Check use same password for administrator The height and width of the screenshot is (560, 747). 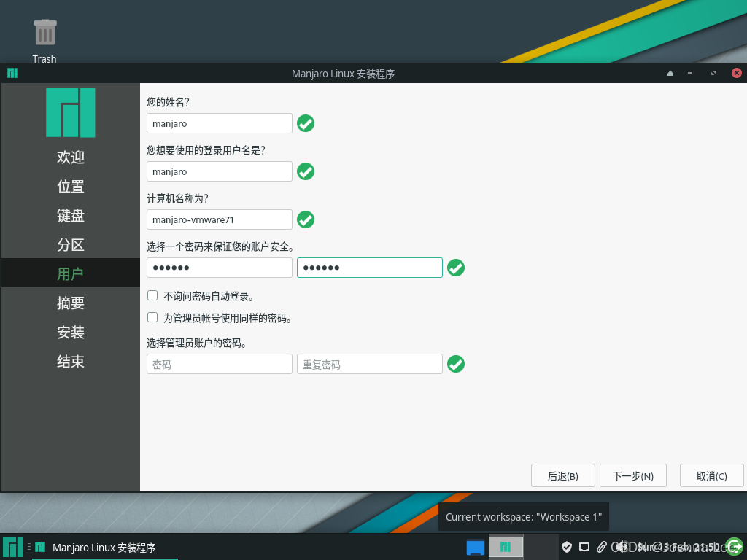(x=152, y=317)
